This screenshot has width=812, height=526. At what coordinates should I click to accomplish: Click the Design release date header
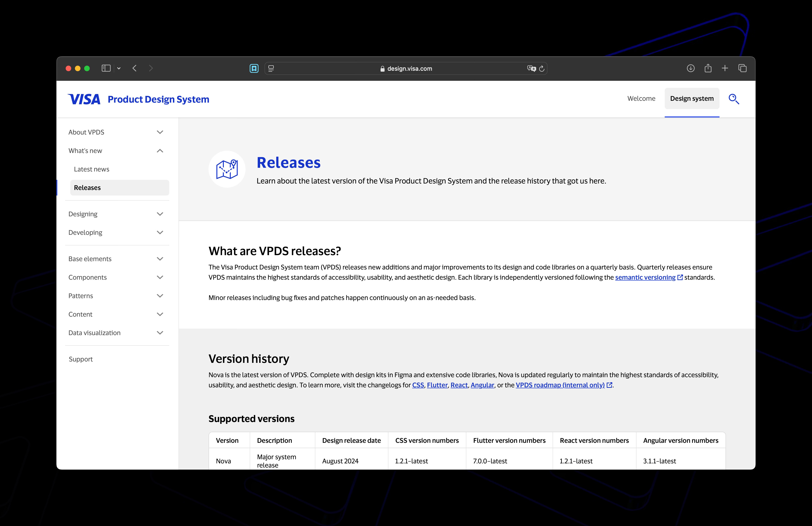tap(351, 440)
